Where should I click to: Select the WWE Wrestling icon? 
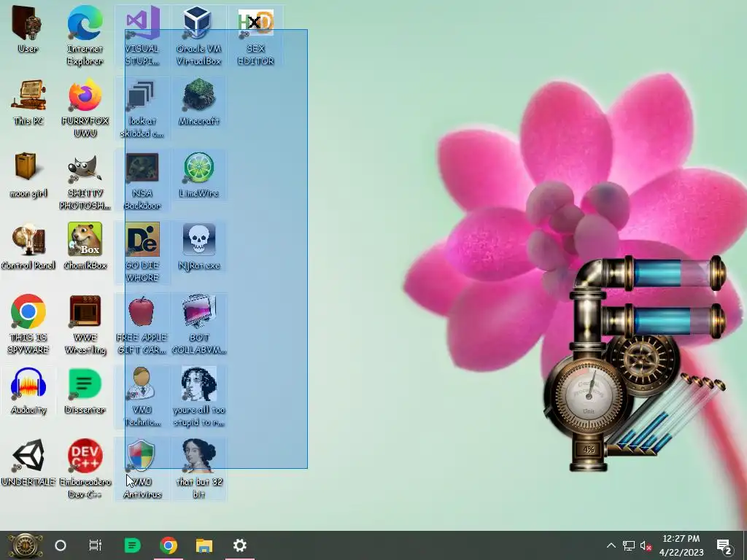tap(85, 324)
